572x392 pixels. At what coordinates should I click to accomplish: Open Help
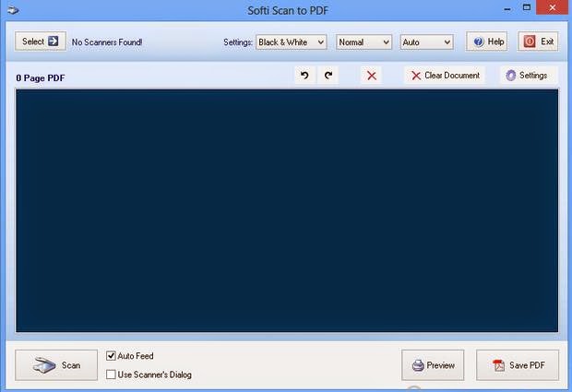click(487, 42)
